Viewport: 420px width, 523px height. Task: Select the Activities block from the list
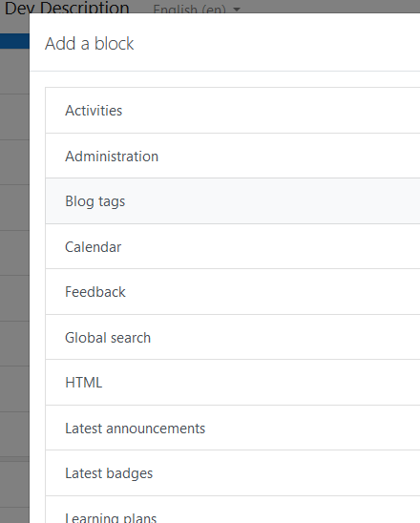point(233,111)
